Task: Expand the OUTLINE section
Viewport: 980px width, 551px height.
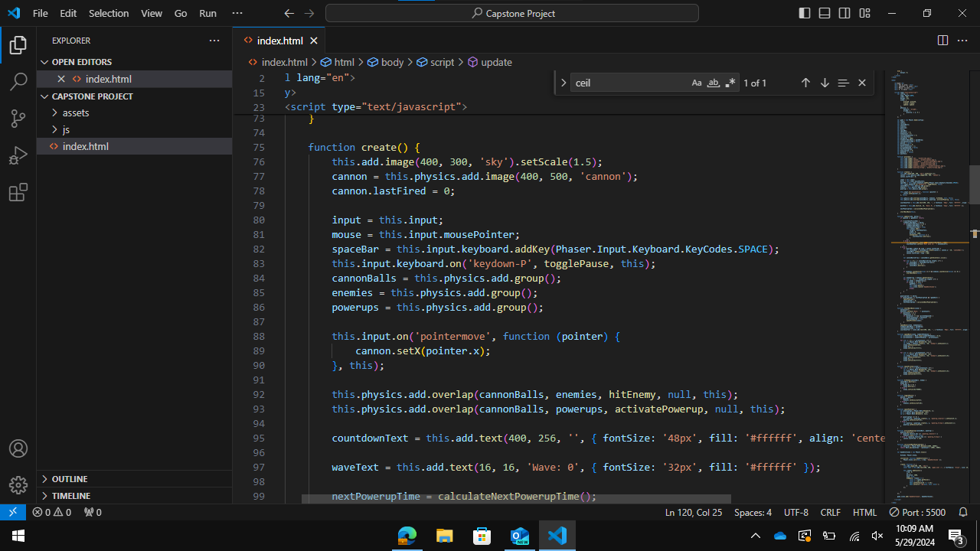Action: (69, 479)
